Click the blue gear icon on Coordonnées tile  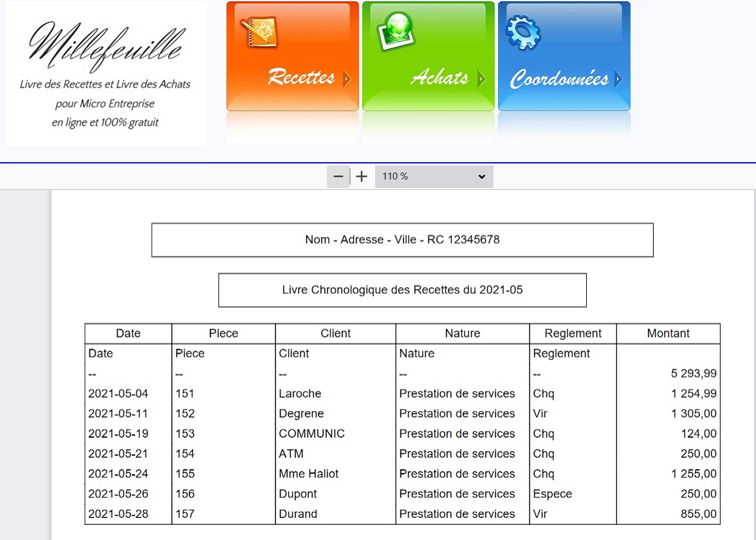pyautogui.click(x=524, y=31)
